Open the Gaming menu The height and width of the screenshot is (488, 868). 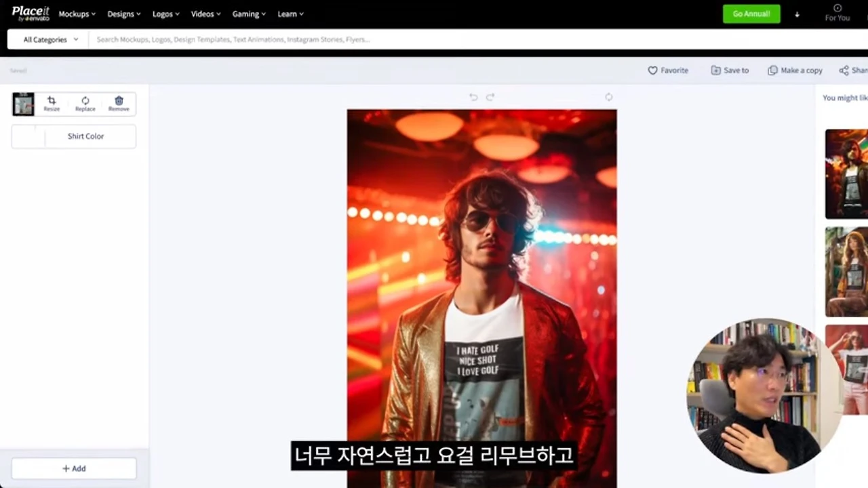coord(249,14)
